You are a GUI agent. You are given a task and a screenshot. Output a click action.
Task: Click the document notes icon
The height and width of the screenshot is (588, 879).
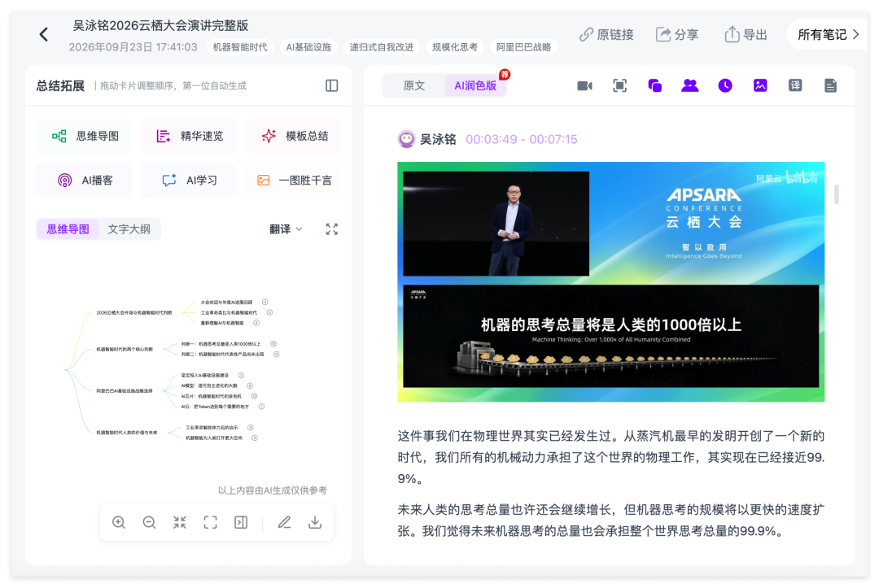(x=830, y=85)
